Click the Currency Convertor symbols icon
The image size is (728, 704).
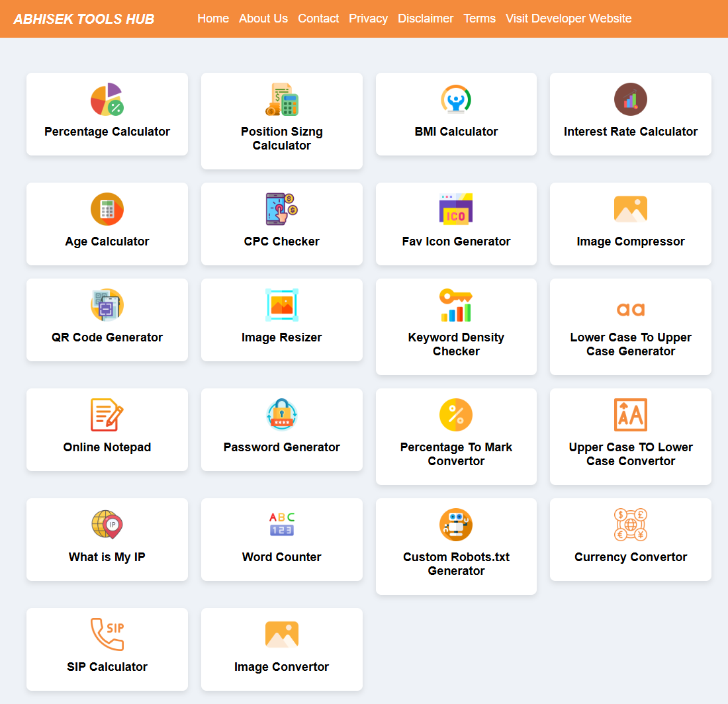pos(631,525)
